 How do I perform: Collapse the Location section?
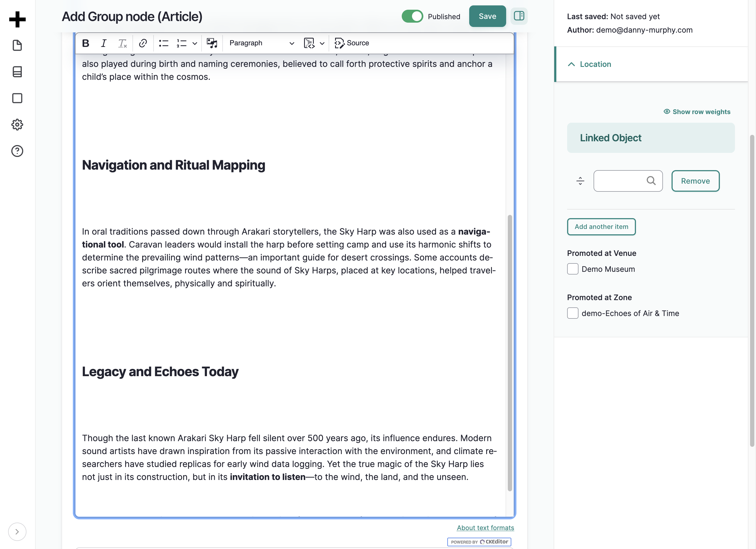(651, 64)
